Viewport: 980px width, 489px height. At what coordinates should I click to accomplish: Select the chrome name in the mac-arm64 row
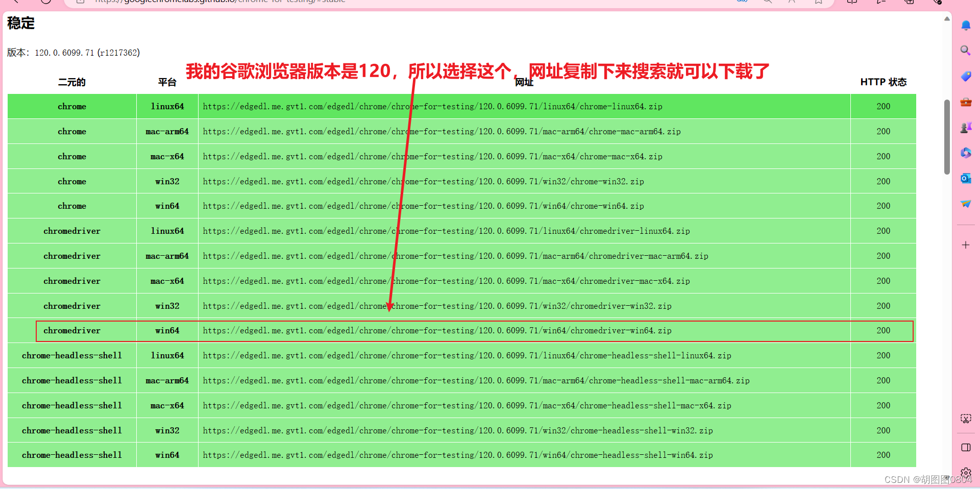pos(72,132)
